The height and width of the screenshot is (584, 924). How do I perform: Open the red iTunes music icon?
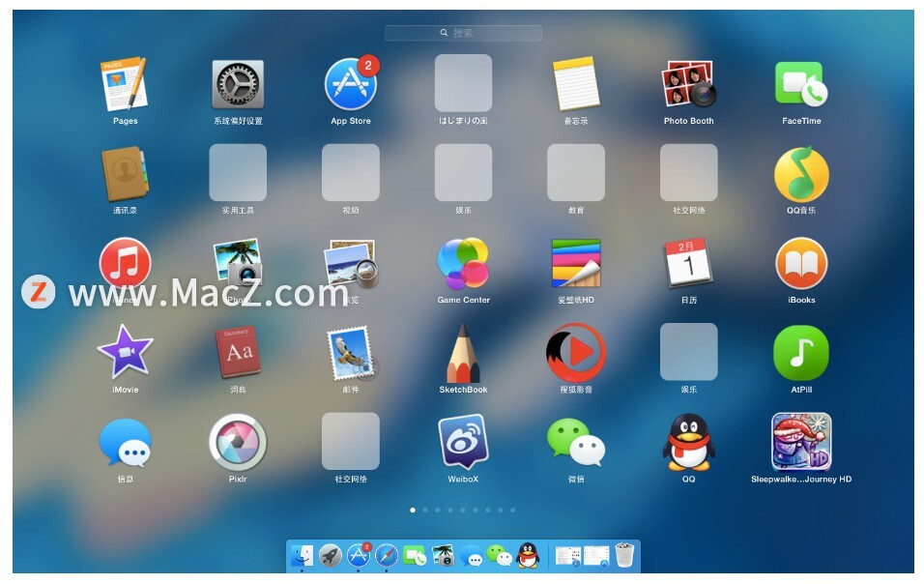125,263
